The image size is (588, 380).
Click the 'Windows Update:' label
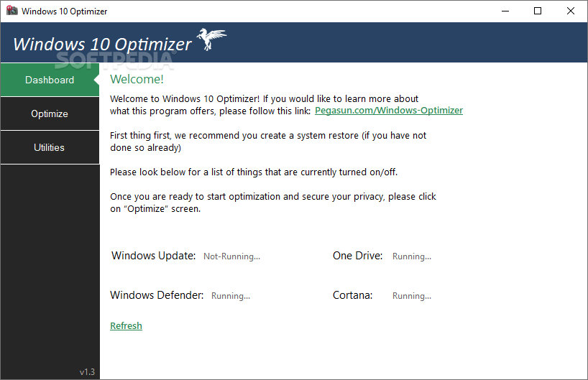point(153,256)
